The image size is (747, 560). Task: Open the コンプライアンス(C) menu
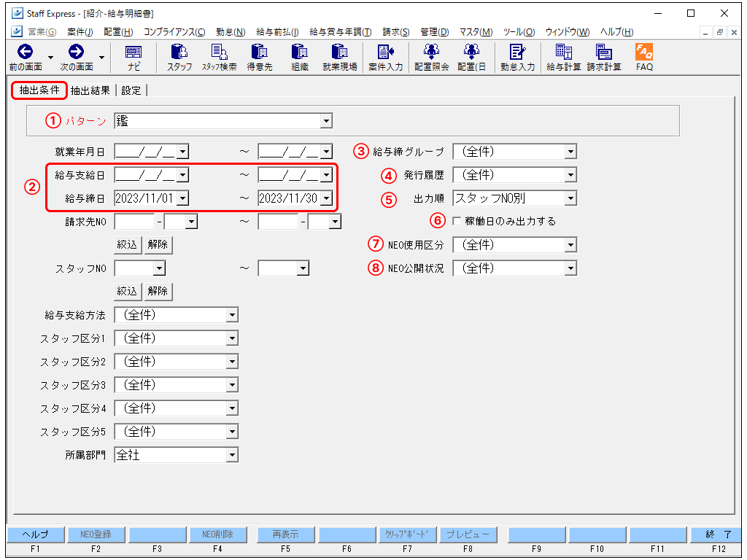[174, 32]
